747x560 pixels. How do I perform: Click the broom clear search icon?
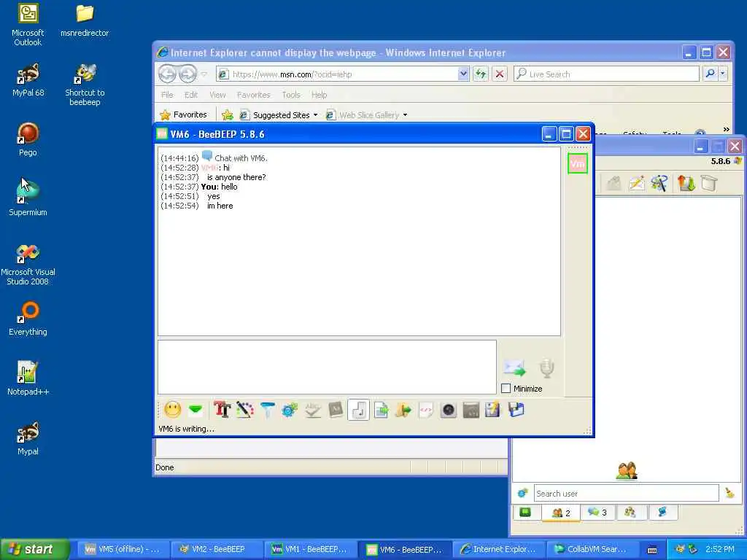point(729,494)
